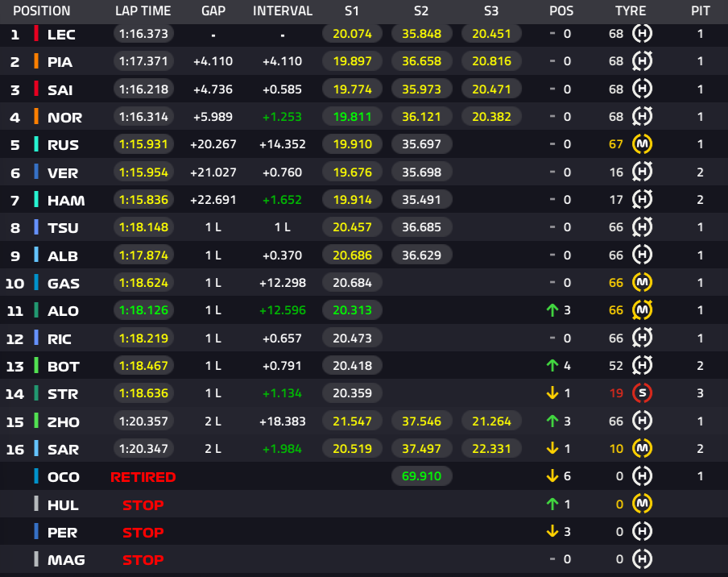Click the teal team color bar next to HAM
The image size is (728, 577).
[36, 200]
